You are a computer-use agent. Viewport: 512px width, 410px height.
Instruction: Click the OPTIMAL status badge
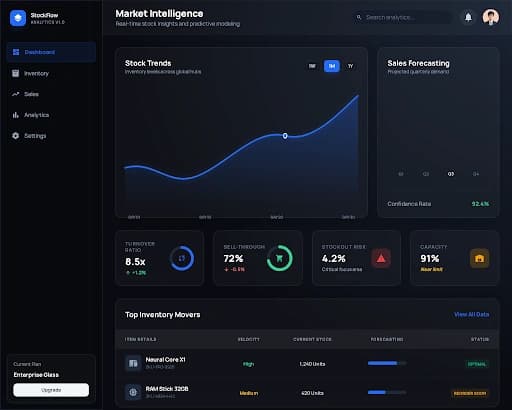477,364
